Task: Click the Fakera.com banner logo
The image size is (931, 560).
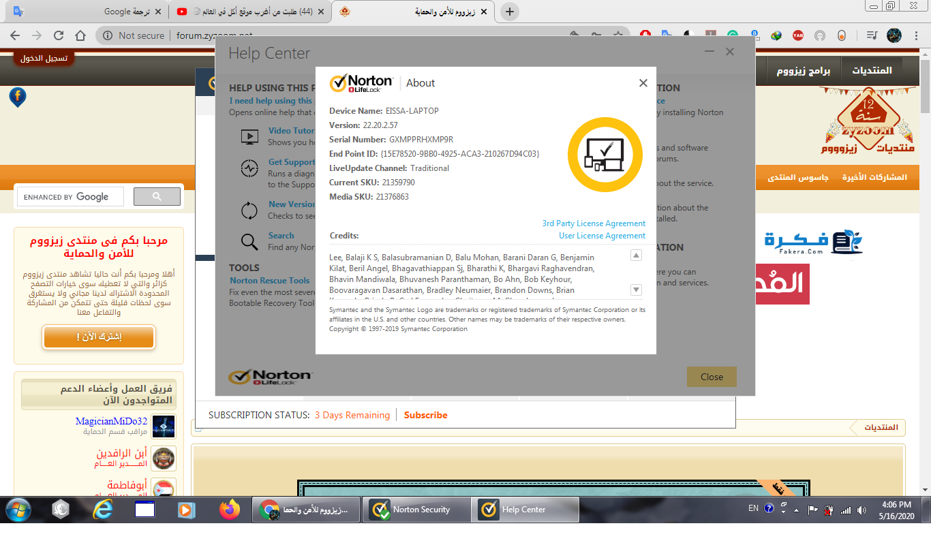Action: click(813, 242)
